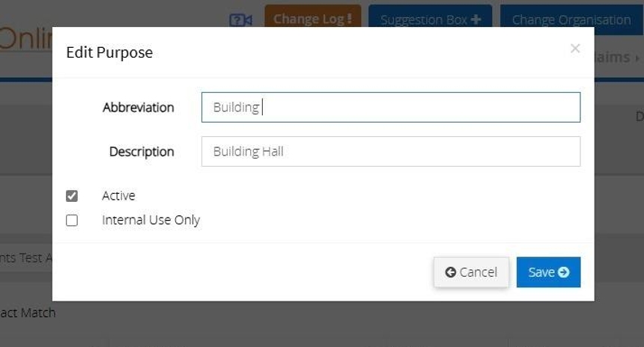Save the purpose changes

[x=548, y=272]
